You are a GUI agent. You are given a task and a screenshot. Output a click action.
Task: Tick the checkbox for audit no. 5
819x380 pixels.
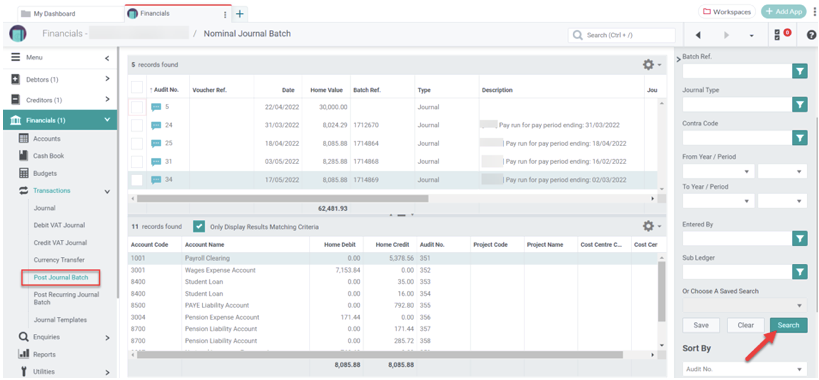click(x=136, y=108)
